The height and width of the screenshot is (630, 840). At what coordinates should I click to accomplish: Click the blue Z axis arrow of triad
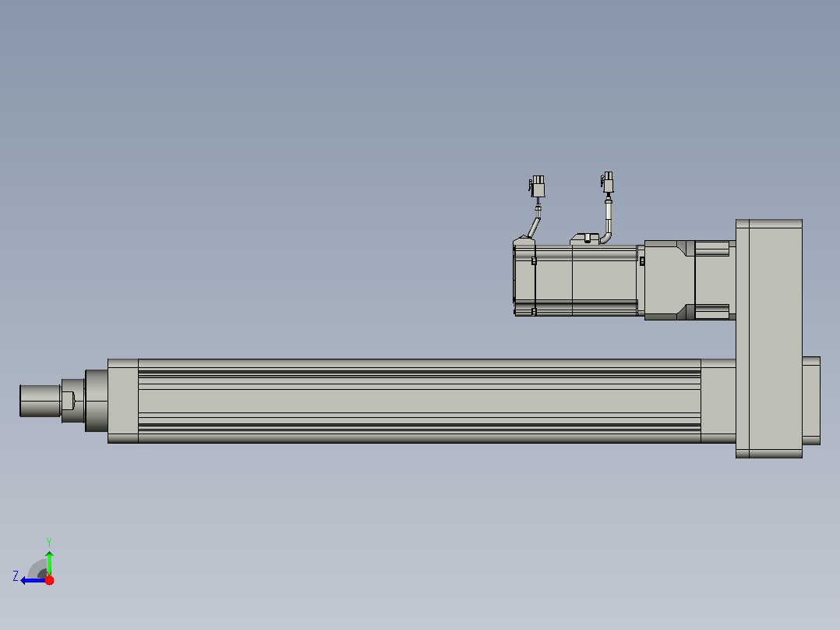(32, 581)
